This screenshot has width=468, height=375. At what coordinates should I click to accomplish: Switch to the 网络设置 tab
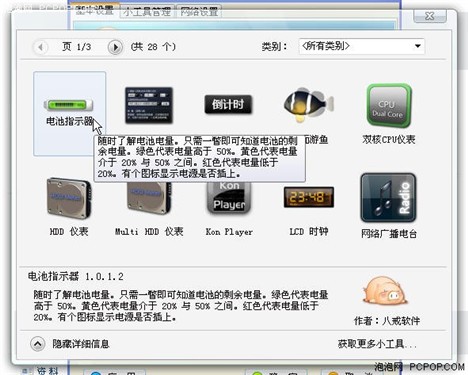pyautogui.click(x=199, y=11)
